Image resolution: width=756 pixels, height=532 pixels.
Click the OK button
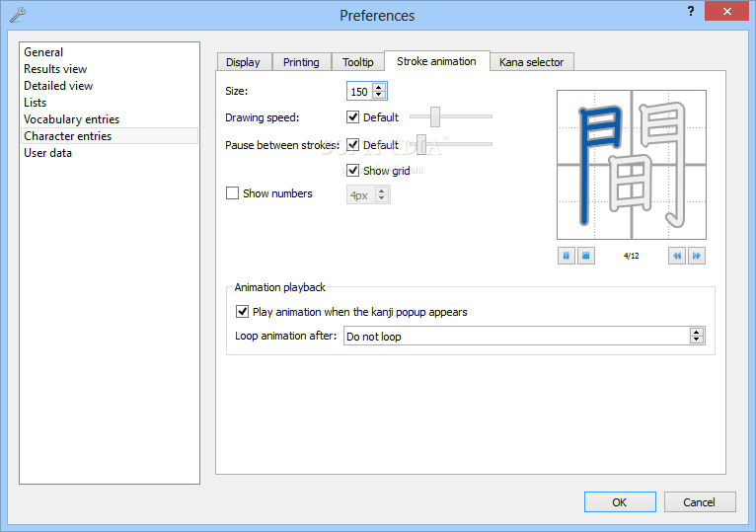(620, 502)
